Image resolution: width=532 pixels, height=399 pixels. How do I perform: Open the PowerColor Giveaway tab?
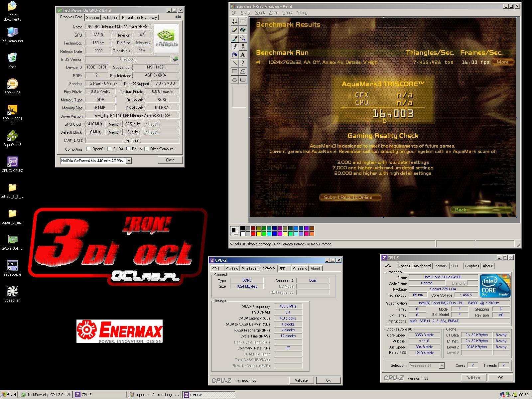click(139, 18)
